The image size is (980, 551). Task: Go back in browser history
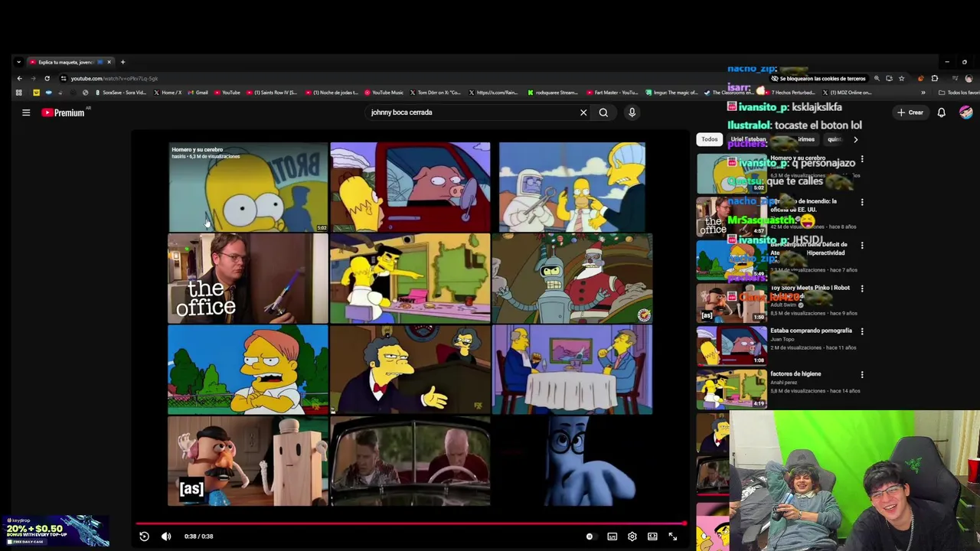point(20,78)
